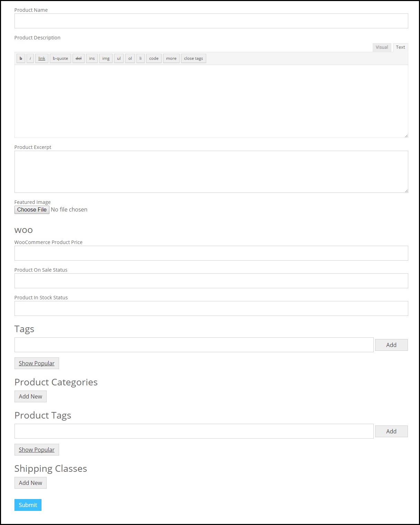Click inside the Product Excerpt textarea
This screenshot has width=420, height=525.
(211, 172)
